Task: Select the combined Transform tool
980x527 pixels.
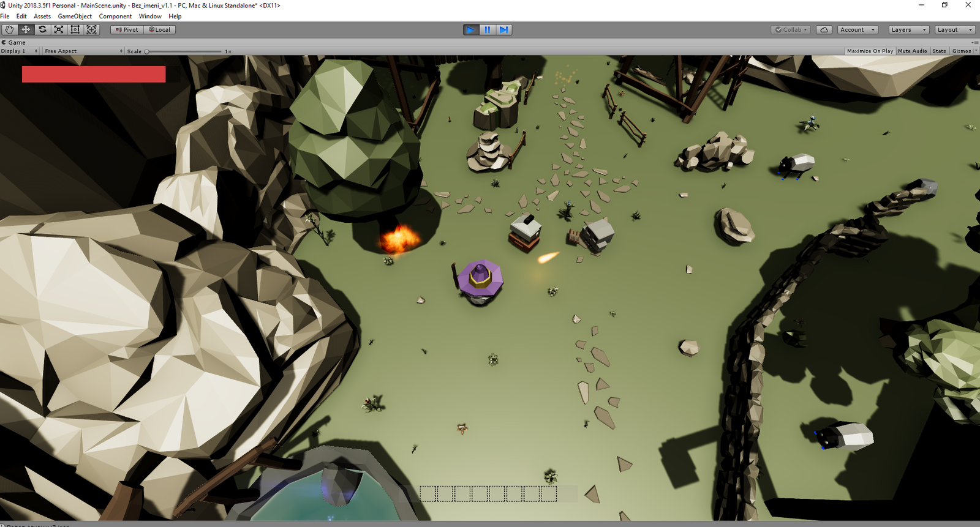Action: (92, 29)
